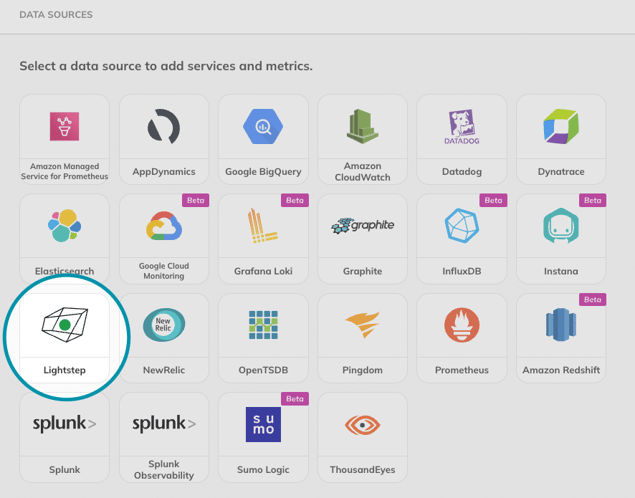This screenshot has width=635, height=498.
Task: Click the "Google BigQuery" label
Action: coord(263,172)
